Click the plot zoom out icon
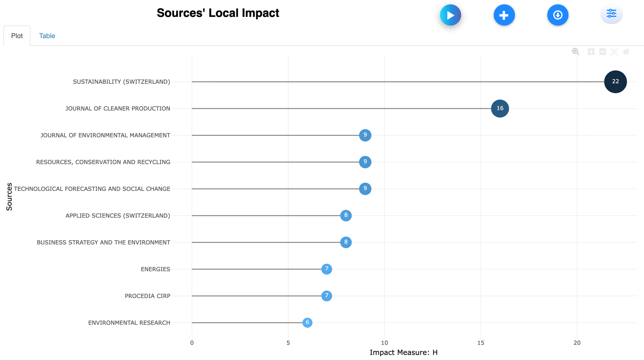 coord(602,52)
